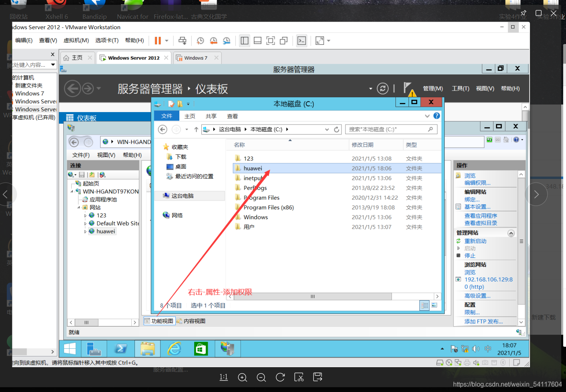Screen dimensions: 566x392
Task: Open Server Manager notifications flag
Action: [408, 89]
